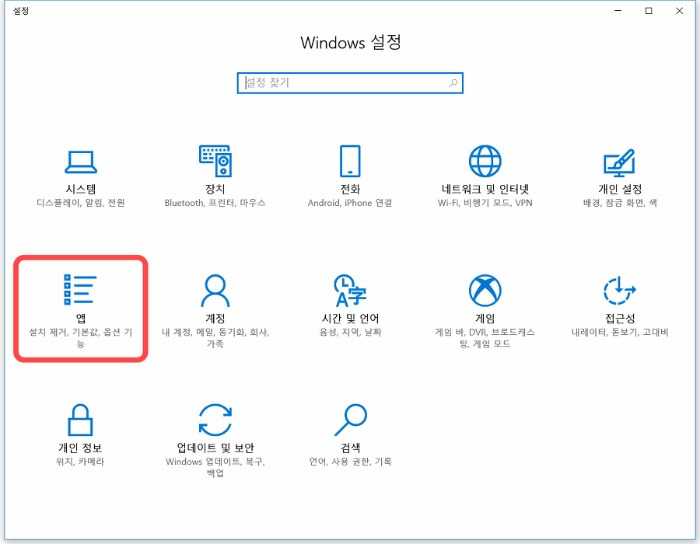Click '디스플레이, 알림, 전원' description

(81, 203)
